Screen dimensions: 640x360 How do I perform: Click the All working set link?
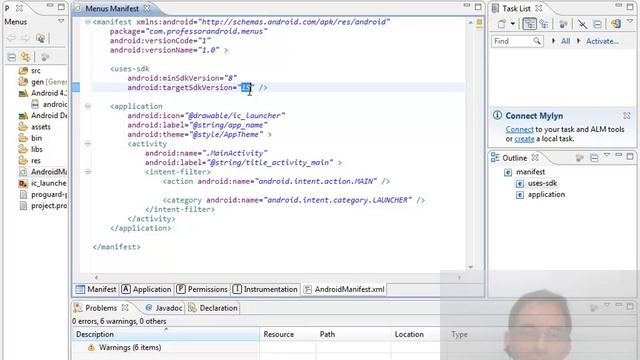tap(565, 41)
